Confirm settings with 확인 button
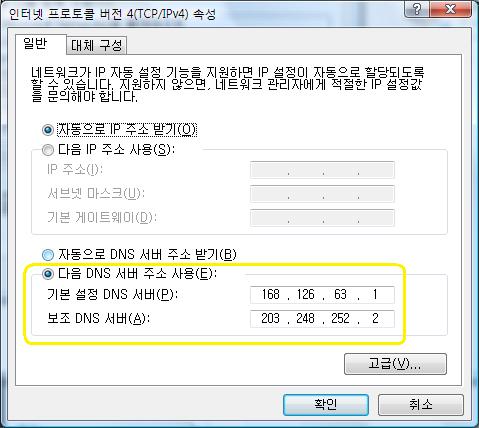The width and height of the screenshot is (479, 428). pos(326,405)
